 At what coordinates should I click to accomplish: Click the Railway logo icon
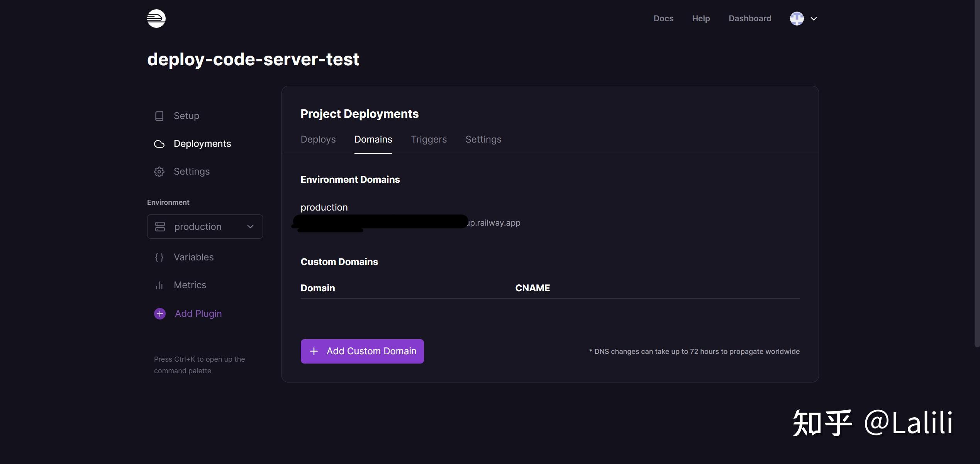[156, 19]
